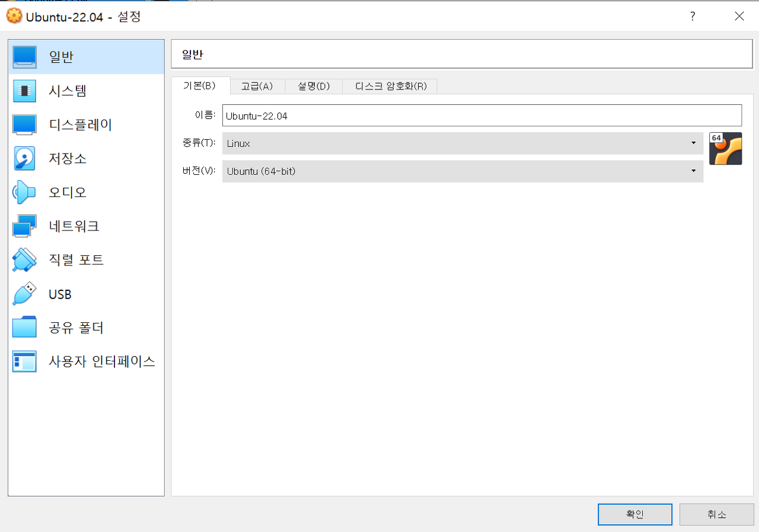
Task: Open 오디오 settings via speaker icon
Action: pos(24,192)
